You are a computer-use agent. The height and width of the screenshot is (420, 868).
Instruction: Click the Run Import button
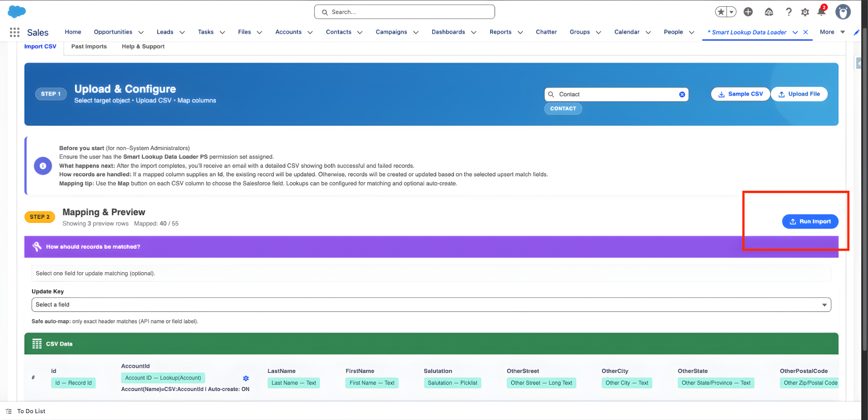[810, 221]
